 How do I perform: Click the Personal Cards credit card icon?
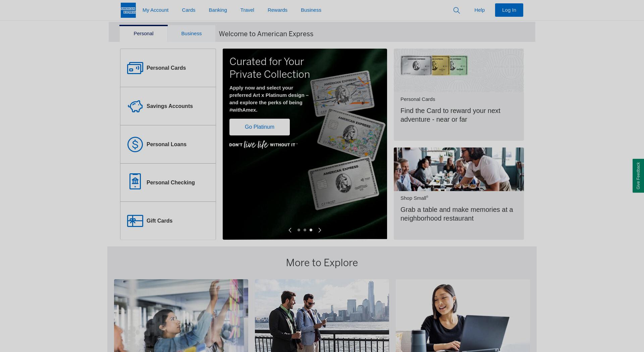[135, 68]
